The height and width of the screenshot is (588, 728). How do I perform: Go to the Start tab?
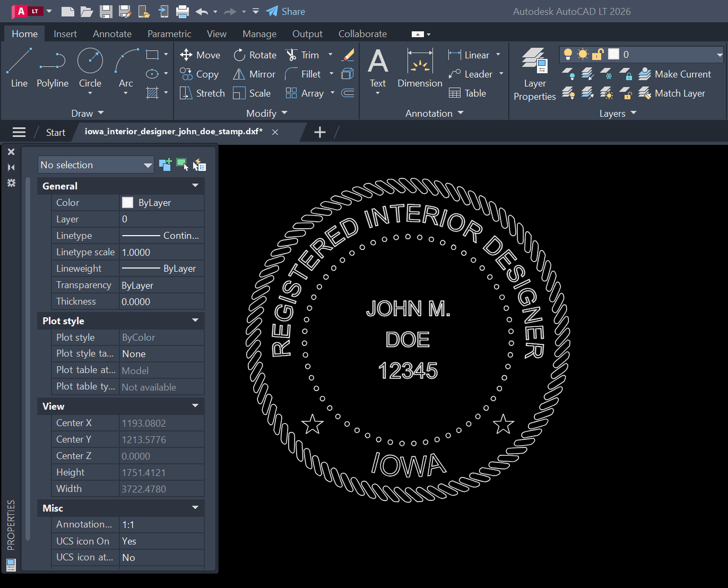(x=55, y=132)
